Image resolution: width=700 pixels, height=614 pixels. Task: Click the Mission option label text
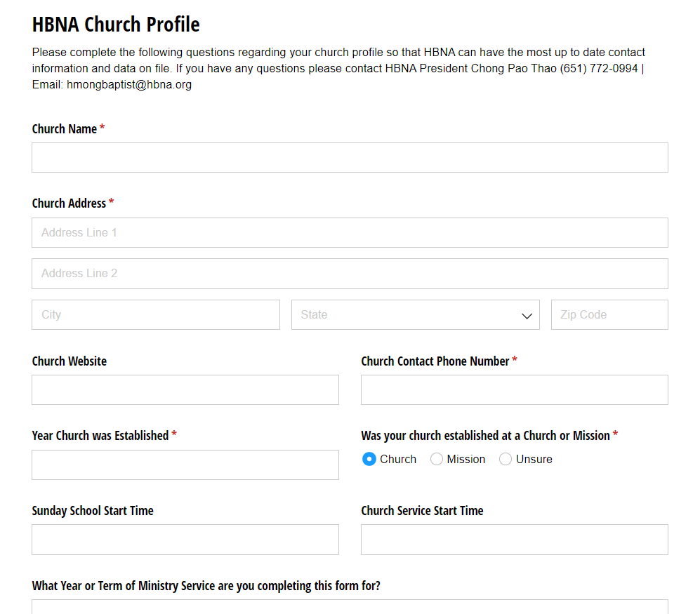[x=465, y=459]
